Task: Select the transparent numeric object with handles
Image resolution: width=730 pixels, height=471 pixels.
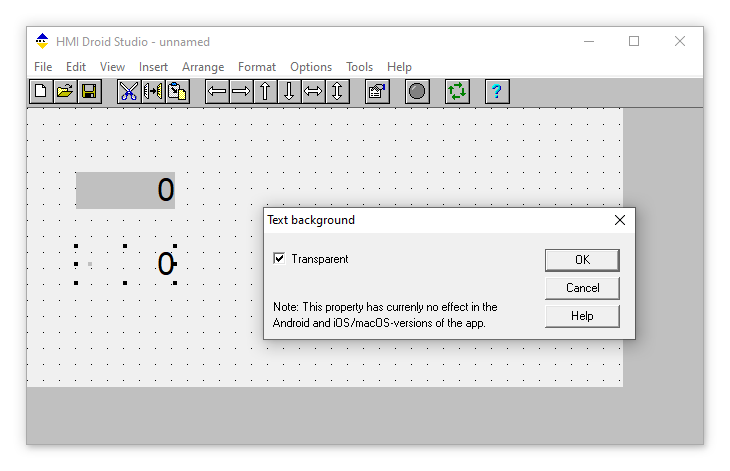Action: pos(126,264)
